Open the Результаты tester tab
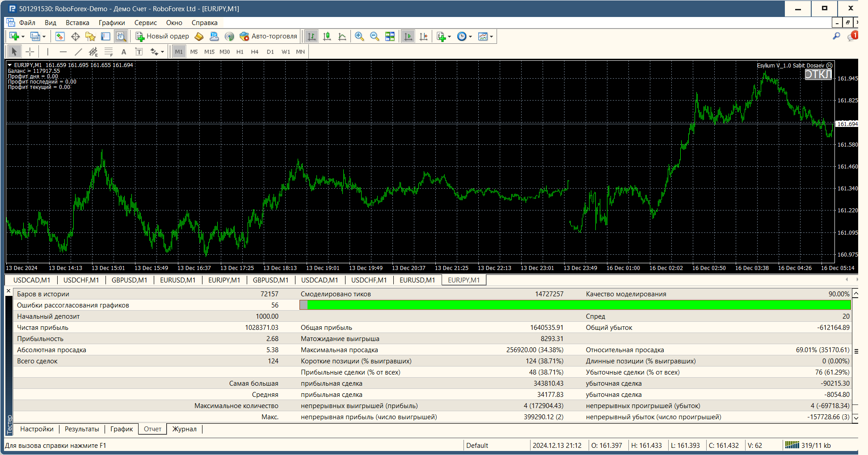 coord(82,429)
